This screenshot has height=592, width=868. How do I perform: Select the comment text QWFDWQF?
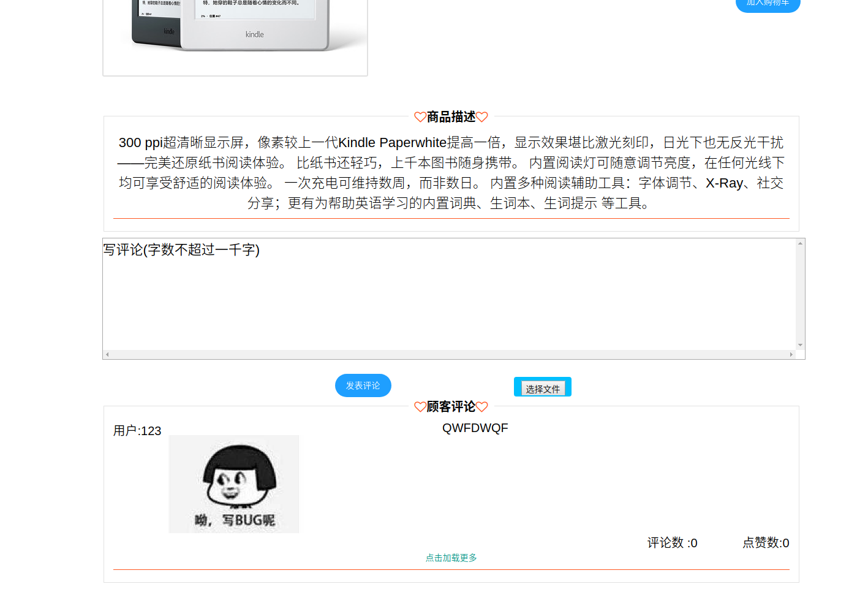coord(475,428)
